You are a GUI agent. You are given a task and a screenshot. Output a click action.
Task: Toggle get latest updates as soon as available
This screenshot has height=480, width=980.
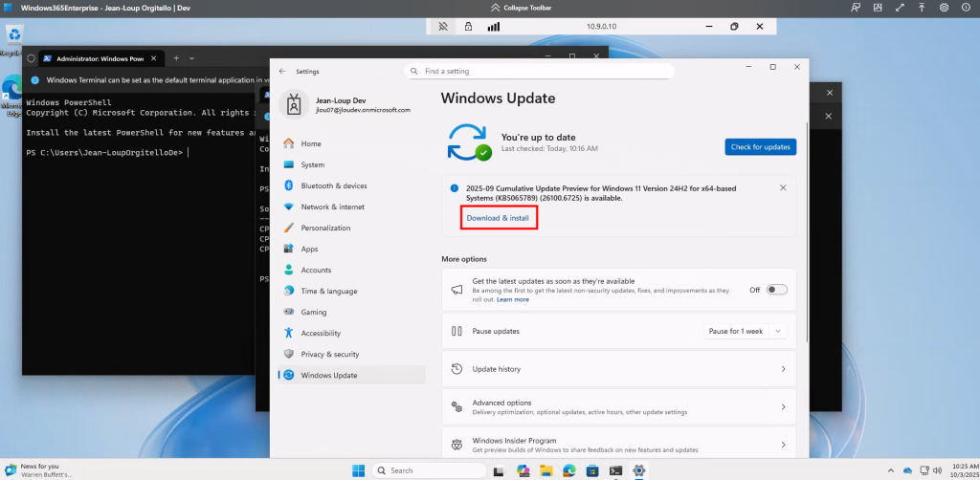click(x=776, y=290)
